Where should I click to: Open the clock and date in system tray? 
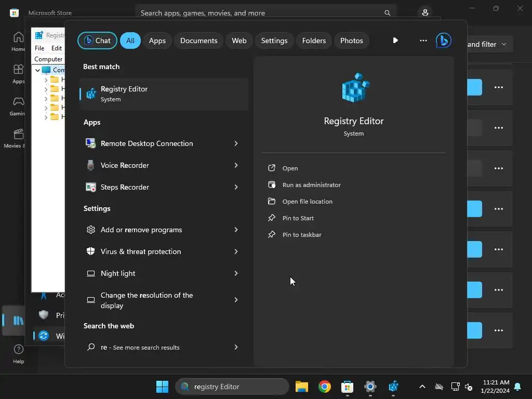coord(495,387)
